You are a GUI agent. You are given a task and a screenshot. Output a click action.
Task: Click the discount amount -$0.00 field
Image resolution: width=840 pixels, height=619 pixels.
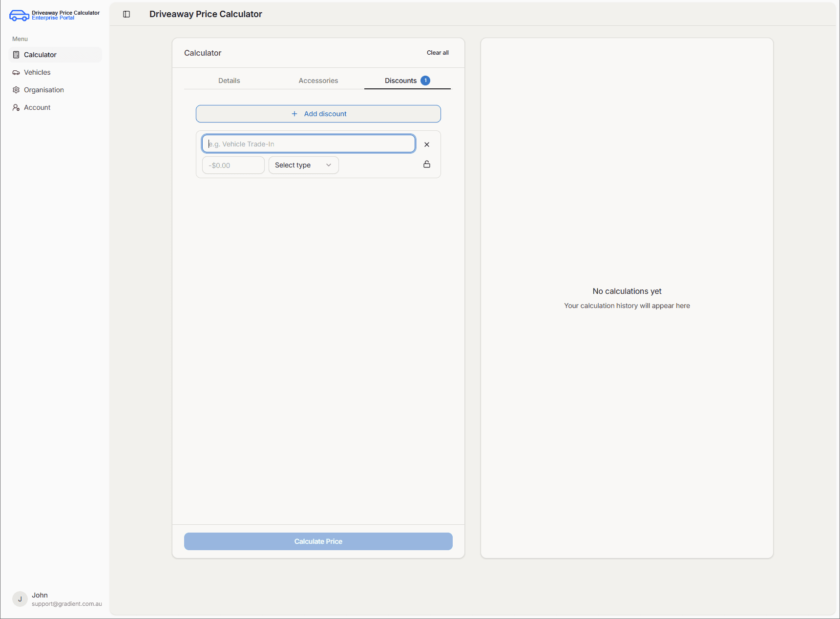tap(233, 165)
